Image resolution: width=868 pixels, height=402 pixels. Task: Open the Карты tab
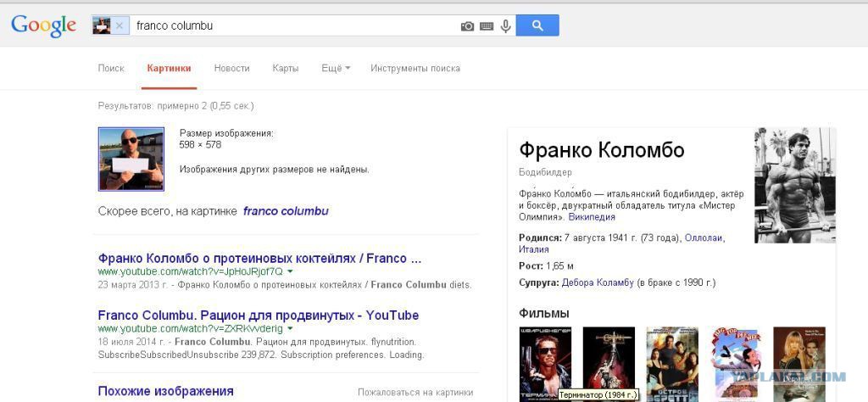tap(286, 68)
